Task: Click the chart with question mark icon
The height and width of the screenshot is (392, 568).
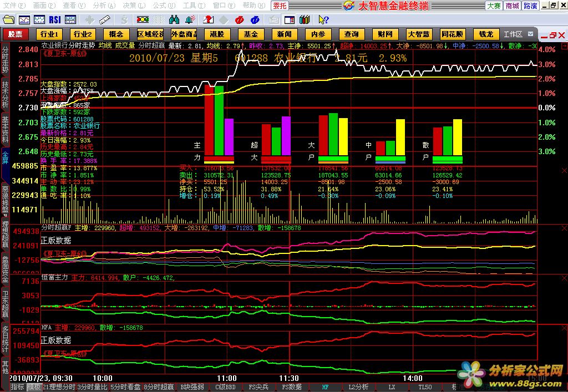Action: click(209, 19)
